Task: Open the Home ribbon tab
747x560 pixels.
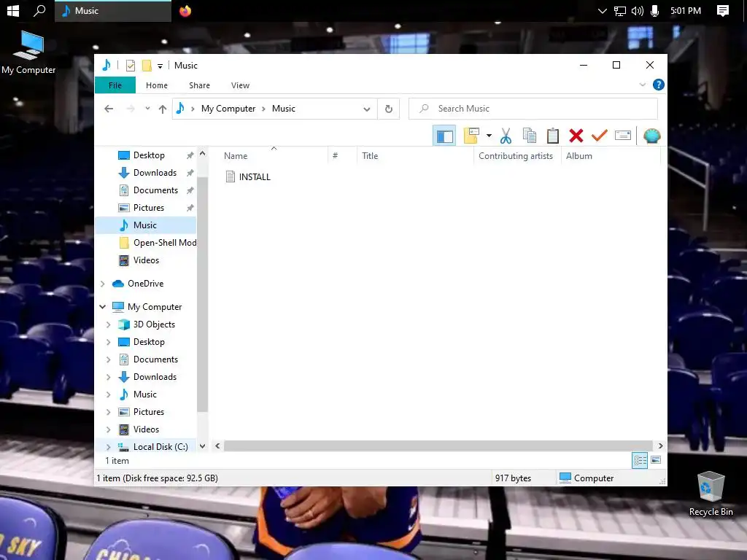Action: click(x=157, y=85)
